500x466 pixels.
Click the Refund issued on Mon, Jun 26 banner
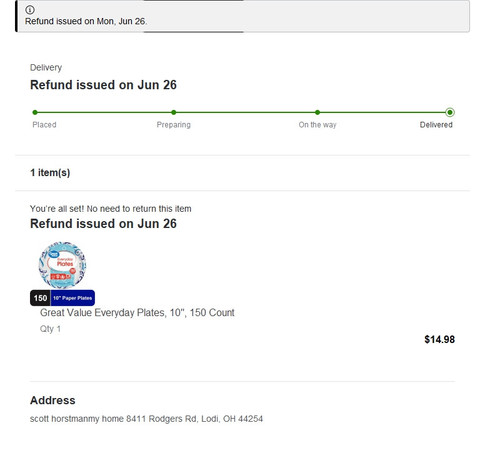tap(243, 16)
